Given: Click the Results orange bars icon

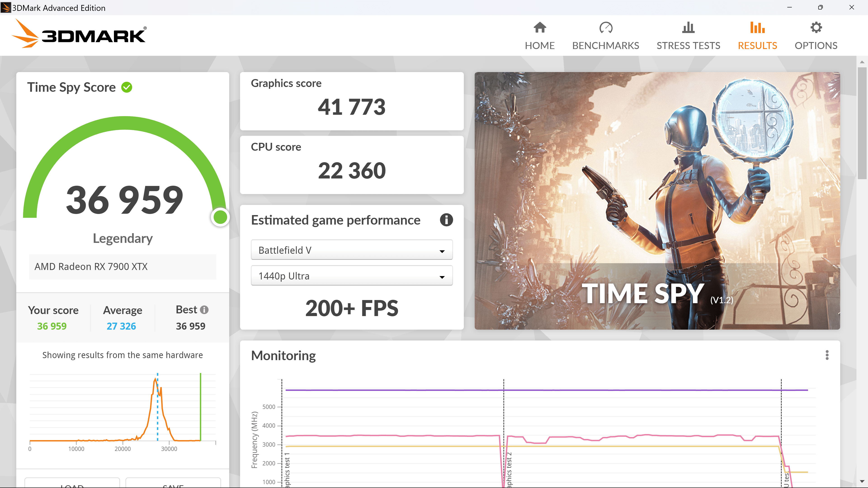Looking at the screenshot, I should (x=757, y=28).
